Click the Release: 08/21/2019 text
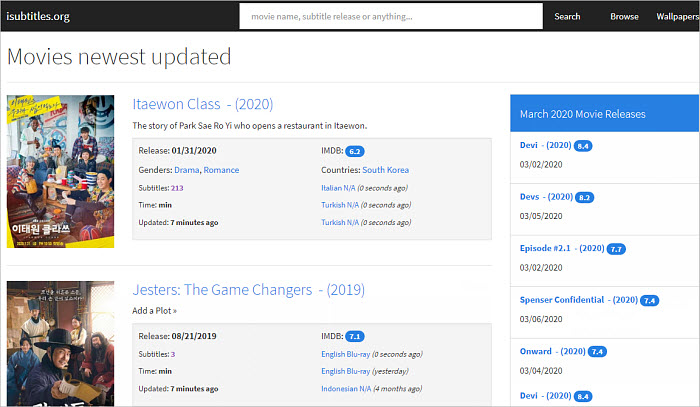 (x=177, y=336)
